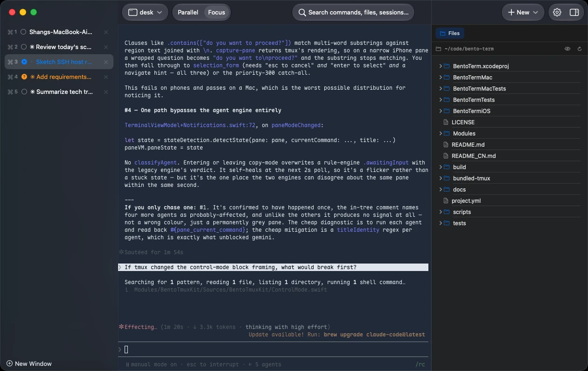Image resolution: width=588 pixels, height=371 pixels.
Task: Click the terminal prompt input line
Action: coord(273,350)
